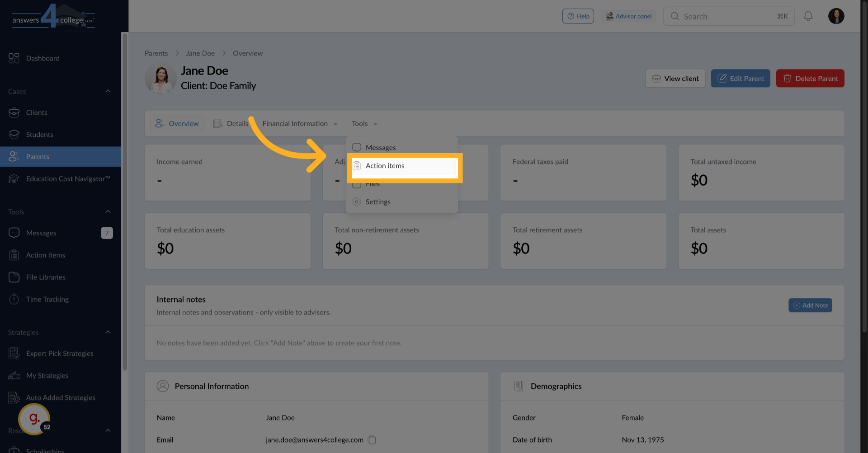The image size is (868, 453).
Task: Open Education Cost Navigator
Action: tap(68, 178)
